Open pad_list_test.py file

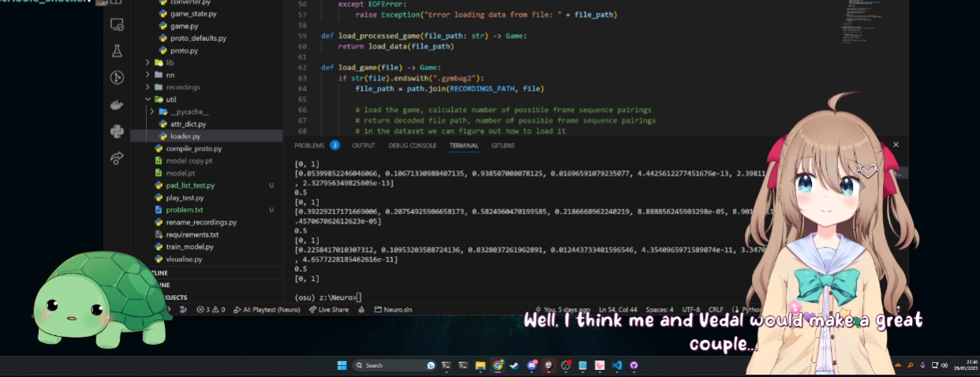(x=190, y=185)
